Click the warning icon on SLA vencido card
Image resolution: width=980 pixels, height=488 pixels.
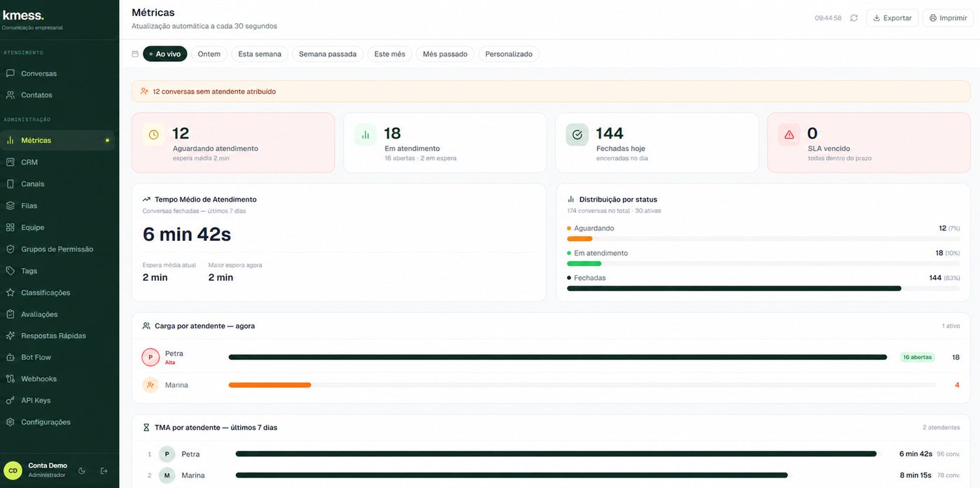pos(790,134)
